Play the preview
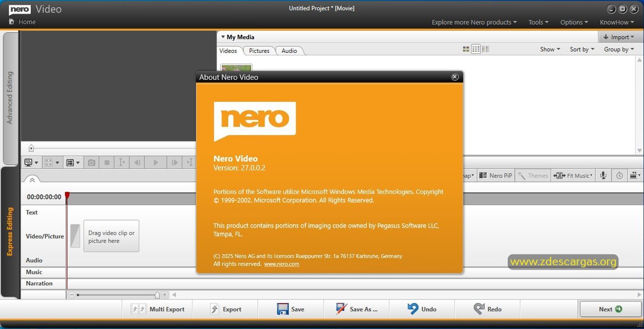Screen dimensions: 644x329 click(155, 162)
